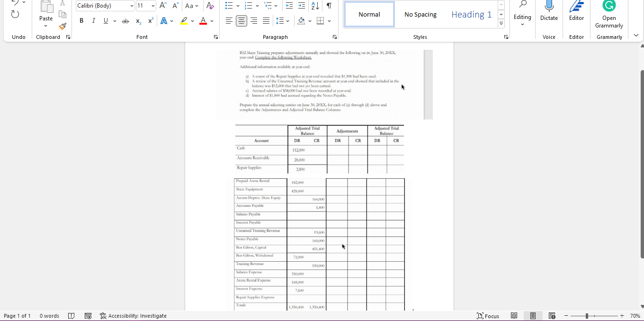Switch to Print Layout view in status bar
The width and height of the screenshot is (644, 321).
point(533,316)
